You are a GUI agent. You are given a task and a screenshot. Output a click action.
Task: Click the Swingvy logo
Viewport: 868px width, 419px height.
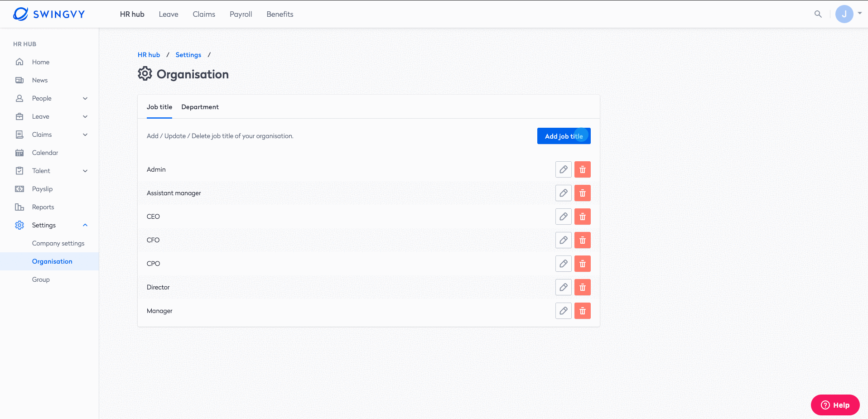coord(49,14)
